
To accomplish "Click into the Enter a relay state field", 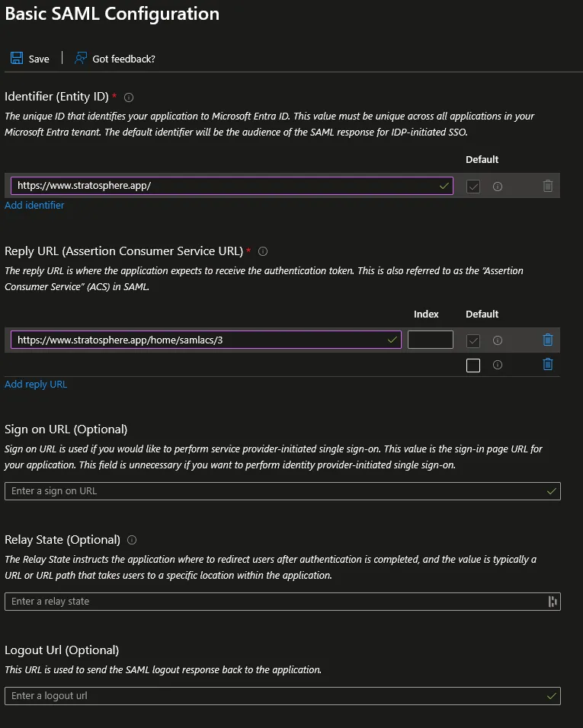I will tap(283, 602).
